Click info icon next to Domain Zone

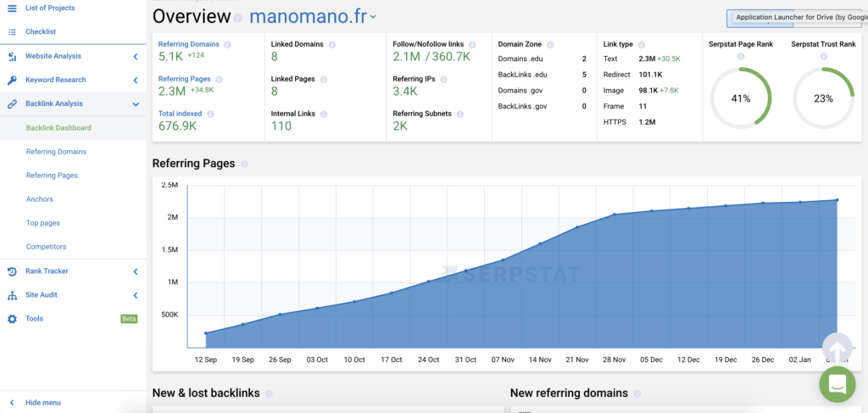549,44
